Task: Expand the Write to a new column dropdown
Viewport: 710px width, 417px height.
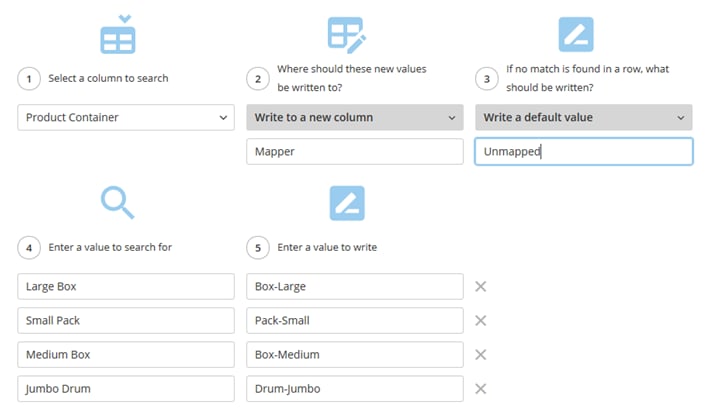Action: [x=355, y=117]
